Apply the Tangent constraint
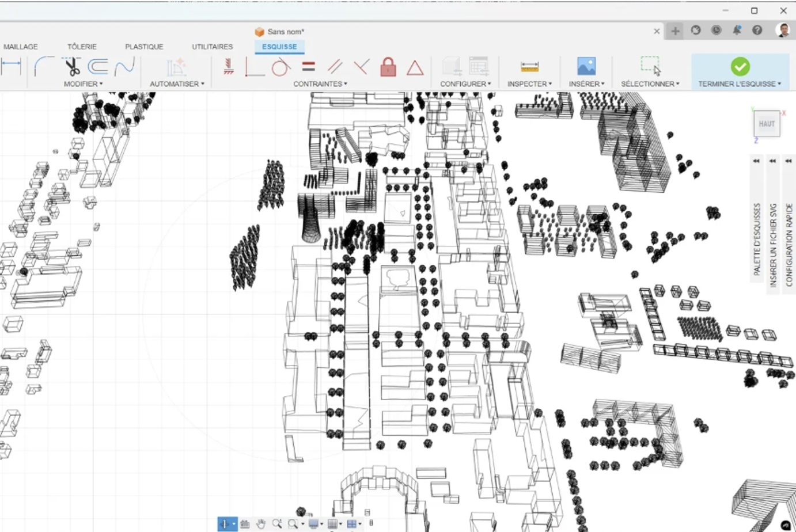 pos(281,67)
